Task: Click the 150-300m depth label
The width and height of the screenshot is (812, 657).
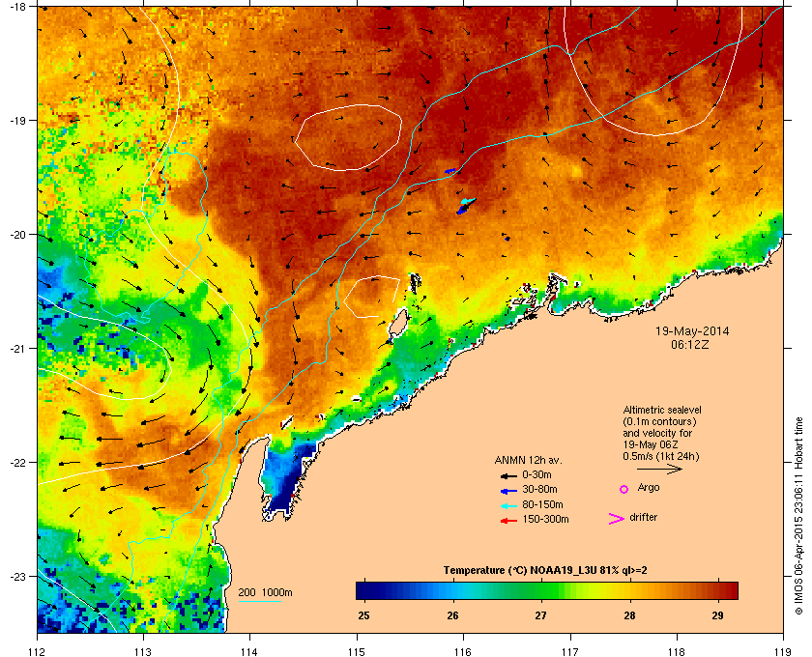Action: pos(545,519)
